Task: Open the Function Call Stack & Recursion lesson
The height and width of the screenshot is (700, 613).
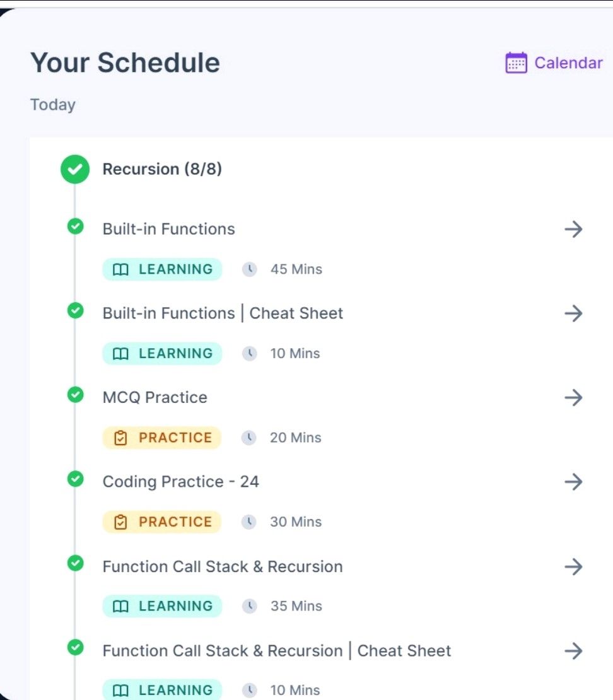Action: coord(223,566)
